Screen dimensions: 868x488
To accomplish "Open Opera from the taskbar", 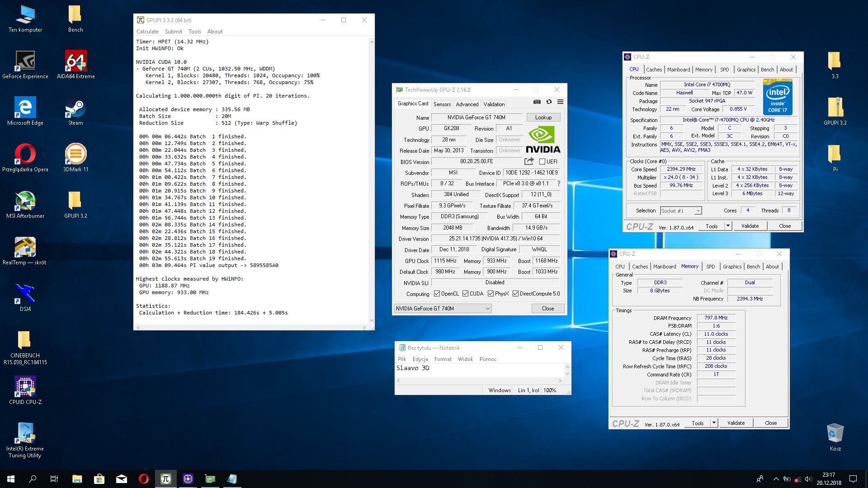I will tap(144, 479).
